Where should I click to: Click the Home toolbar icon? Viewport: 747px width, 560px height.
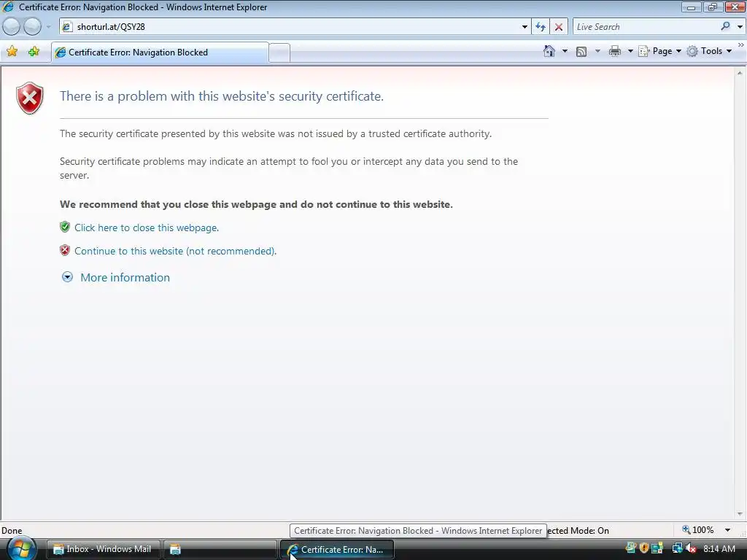[x=549, y=51]
